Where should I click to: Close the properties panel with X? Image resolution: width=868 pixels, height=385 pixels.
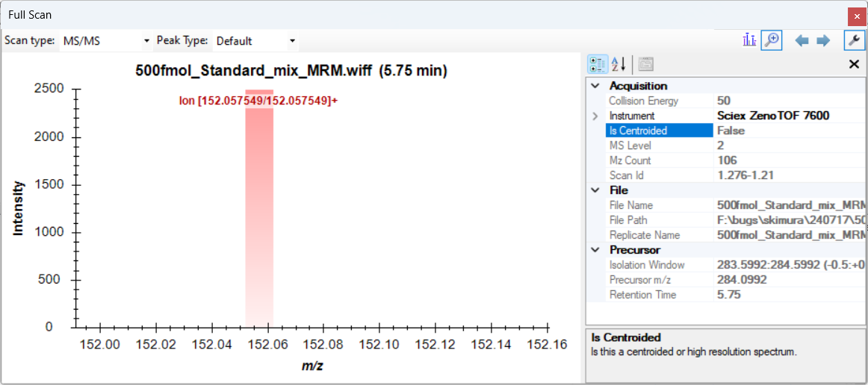coord(854,65)
